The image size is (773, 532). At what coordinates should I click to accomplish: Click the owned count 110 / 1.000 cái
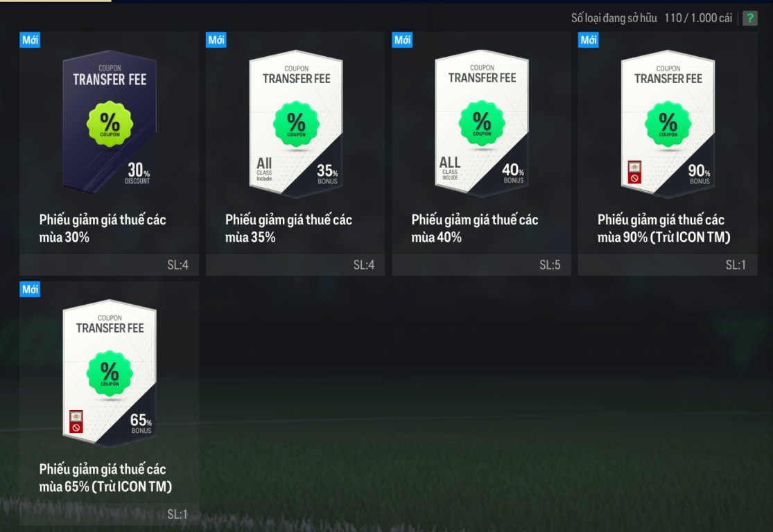[x=698, y=18]
